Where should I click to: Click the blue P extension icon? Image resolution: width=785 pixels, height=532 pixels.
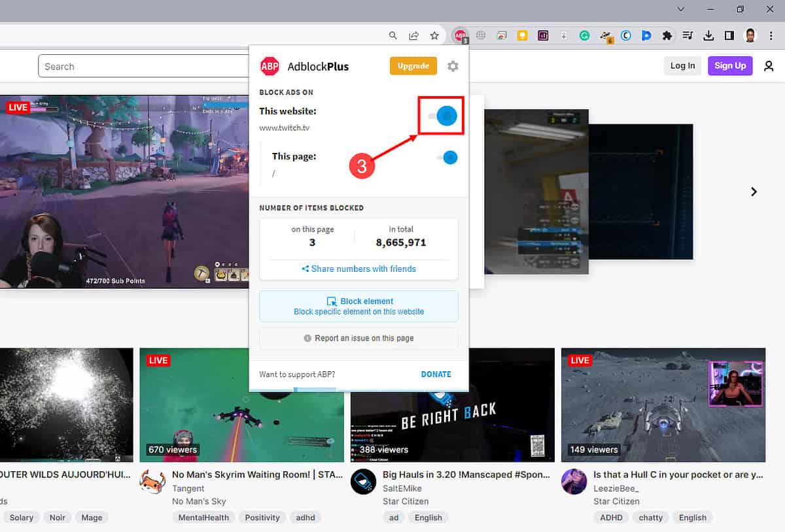click(646, 36)
